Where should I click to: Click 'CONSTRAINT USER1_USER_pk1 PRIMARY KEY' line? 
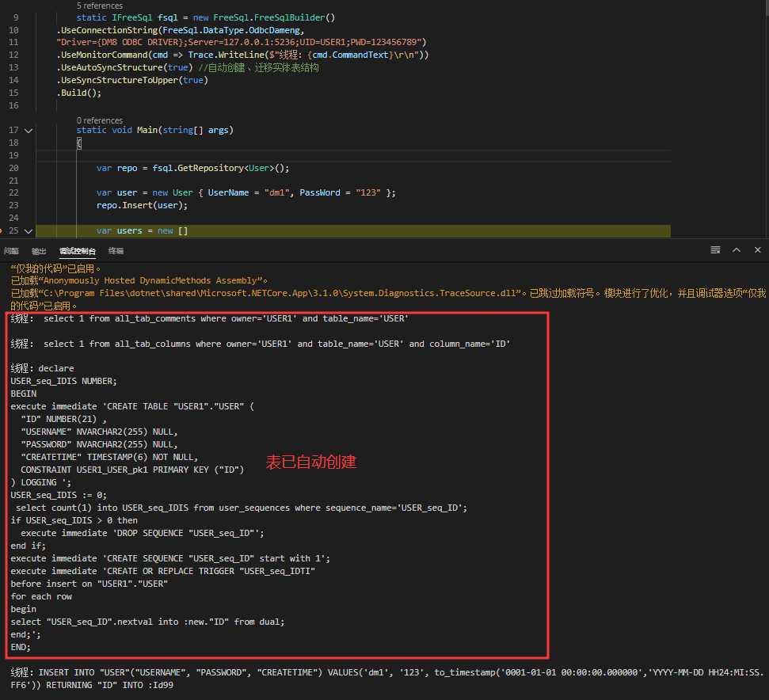pos(132,470)
